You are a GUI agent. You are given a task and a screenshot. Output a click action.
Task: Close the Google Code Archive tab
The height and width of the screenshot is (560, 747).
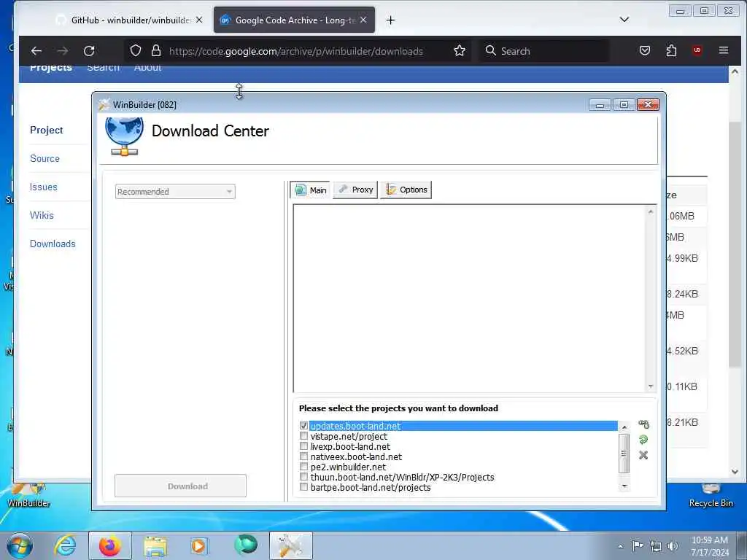click(363, 20)
